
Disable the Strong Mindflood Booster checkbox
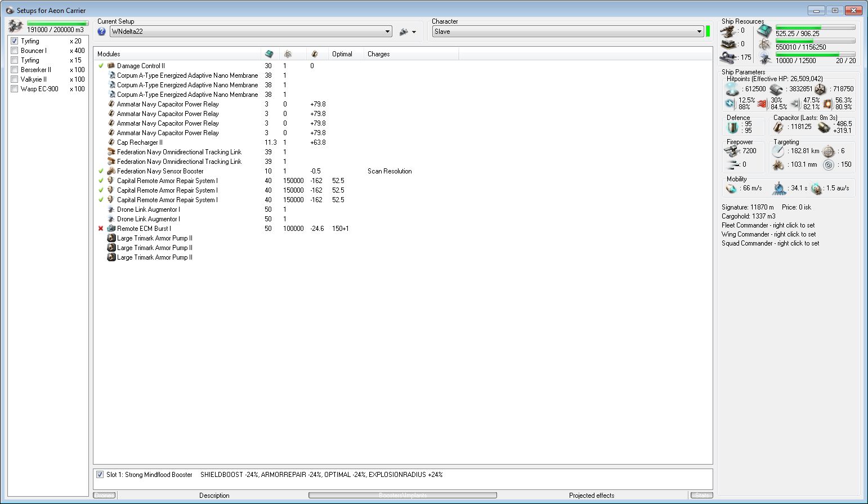[x=100, y=475]
